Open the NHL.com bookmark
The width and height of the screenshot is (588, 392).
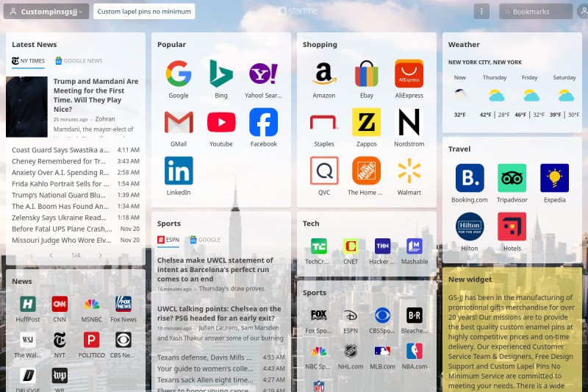click(x=351, y=351)
